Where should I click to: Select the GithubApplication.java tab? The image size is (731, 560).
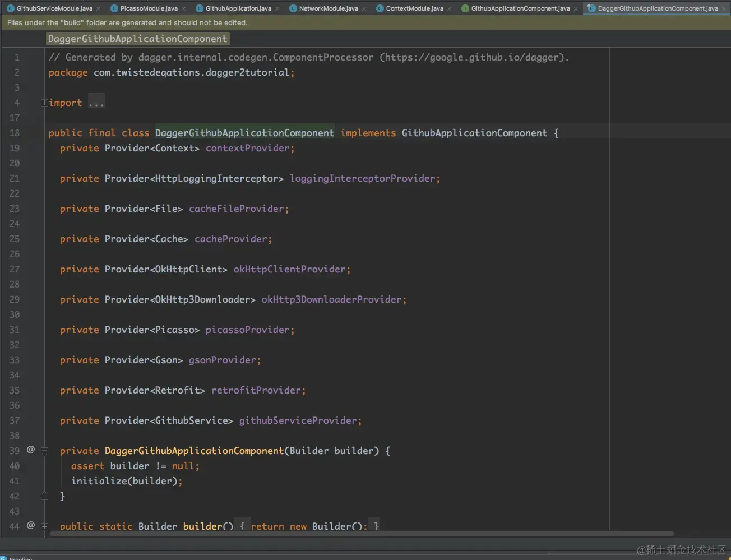click(238, 8)
